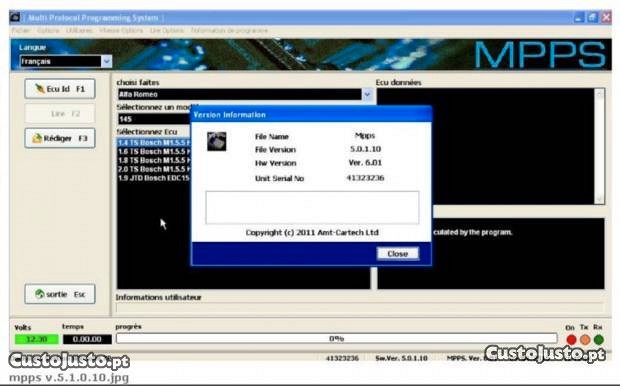
Task: Open the Fichier menu
Action: coord(21,30)
